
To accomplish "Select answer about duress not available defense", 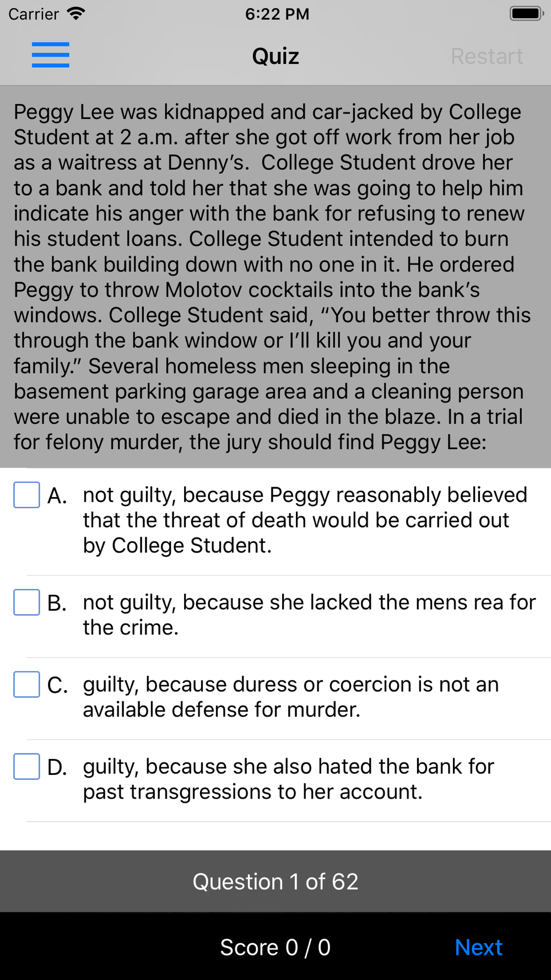I will (x=291, y=697).
